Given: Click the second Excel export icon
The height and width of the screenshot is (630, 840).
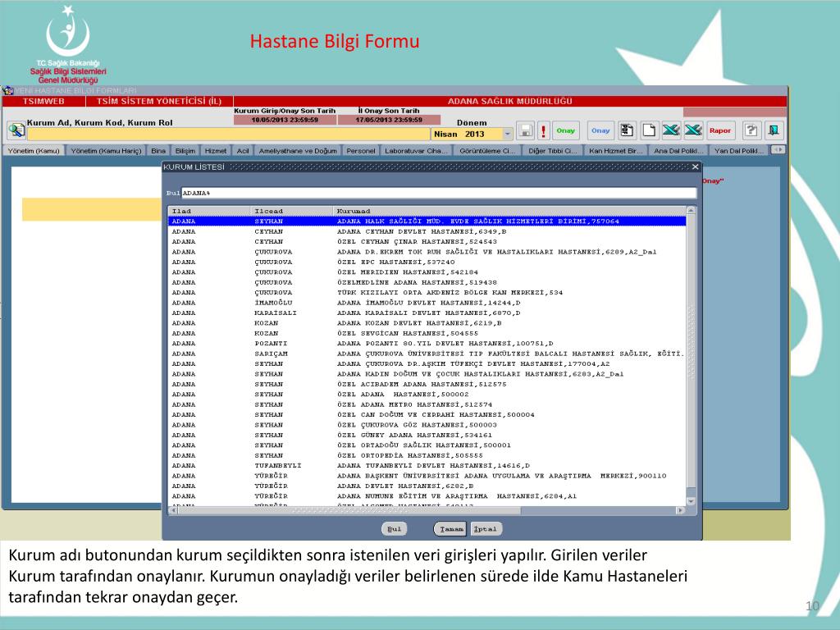Looking at the screenshot, I should [693, 130].
